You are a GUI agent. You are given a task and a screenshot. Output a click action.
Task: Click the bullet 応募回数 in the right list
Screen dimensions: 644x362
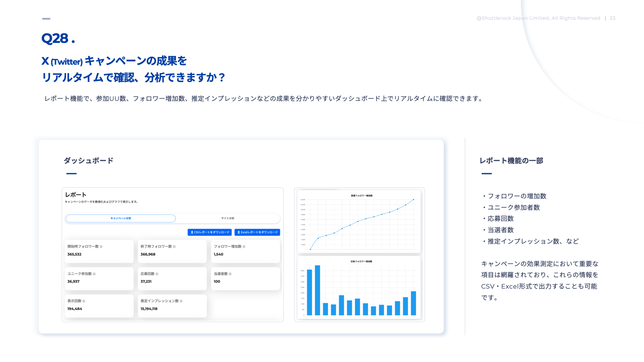coord(498,219)
